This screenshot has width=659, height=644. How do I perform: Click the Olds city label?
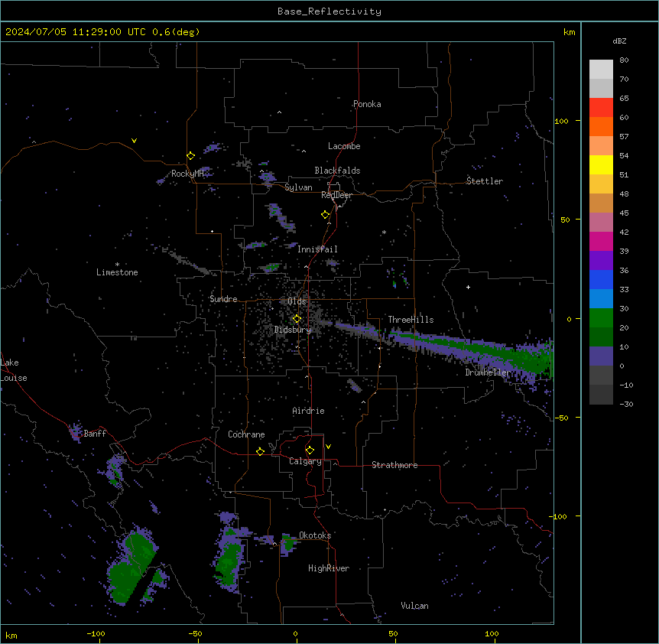click(297, 301)
